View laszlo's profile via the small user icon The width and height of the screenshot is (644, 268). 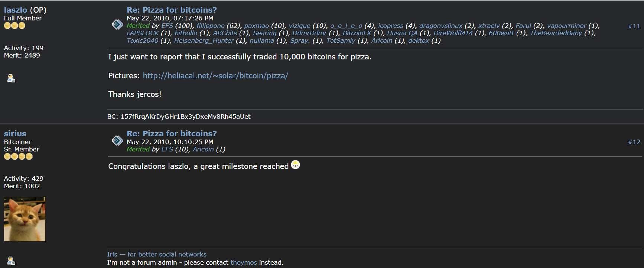(11, 78)
